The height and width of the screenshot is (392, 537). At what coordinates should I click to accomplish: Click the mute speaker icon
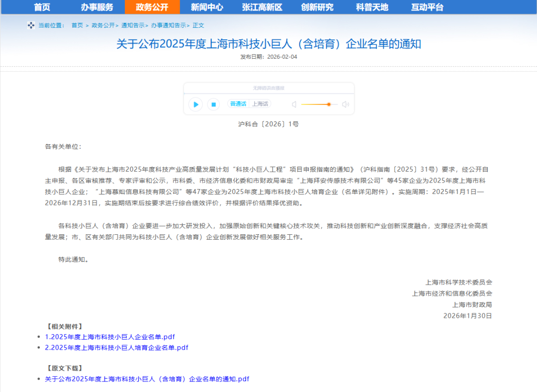(294, 104)
